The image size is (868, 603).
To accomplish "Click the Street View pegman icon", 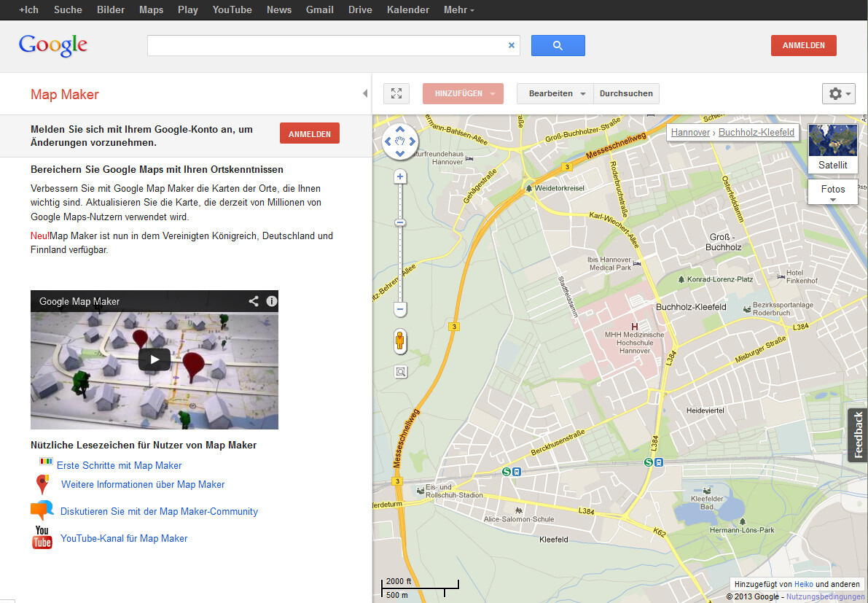I will coord(400,341).
